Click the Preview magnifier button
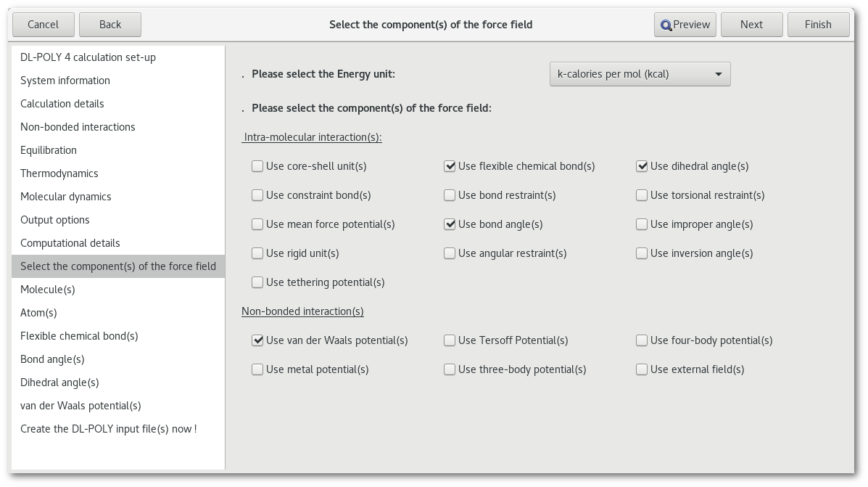 tap(685, 25)
